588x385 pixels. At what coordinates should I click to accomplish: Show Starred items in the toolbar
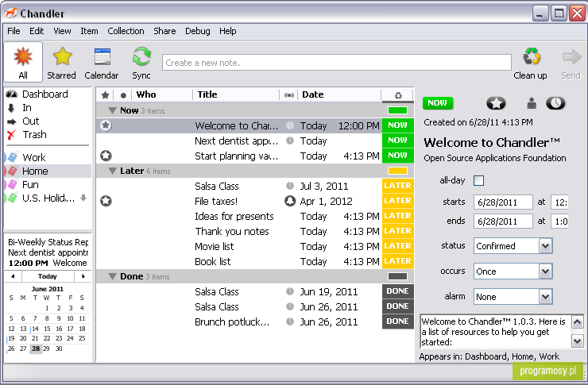61,62
